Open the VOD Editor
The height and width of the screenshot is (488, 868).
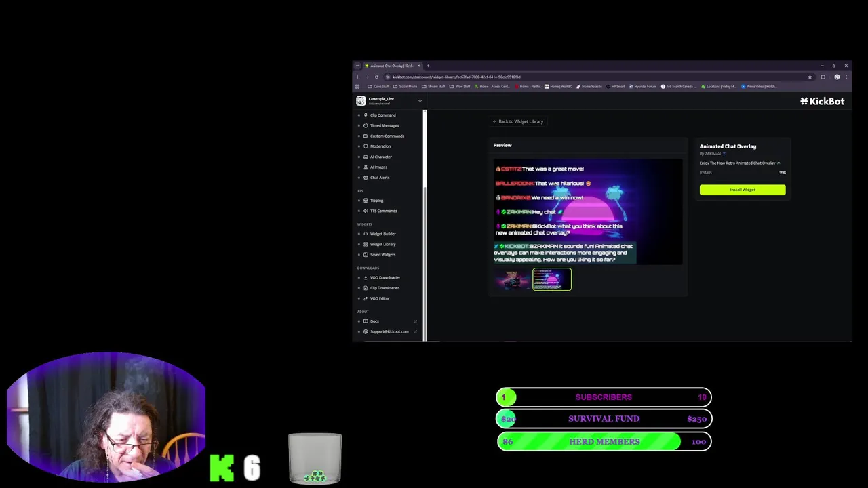(379, 298)
